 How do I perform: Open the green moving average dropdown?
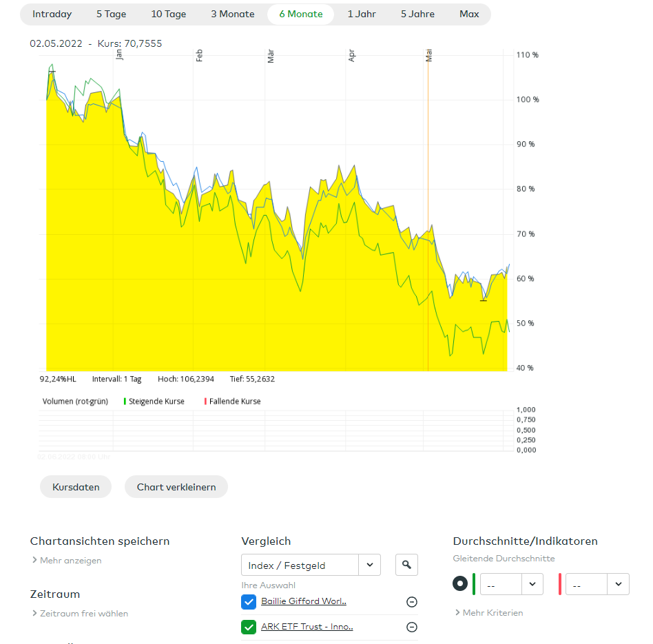click(x=511, y=584)
